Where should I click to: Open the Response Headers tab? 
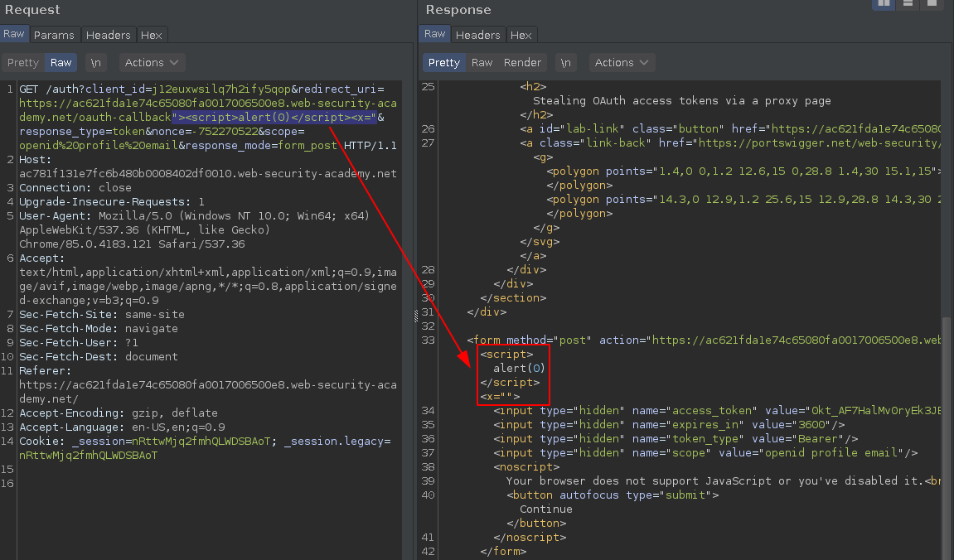(x=477, y=36)
